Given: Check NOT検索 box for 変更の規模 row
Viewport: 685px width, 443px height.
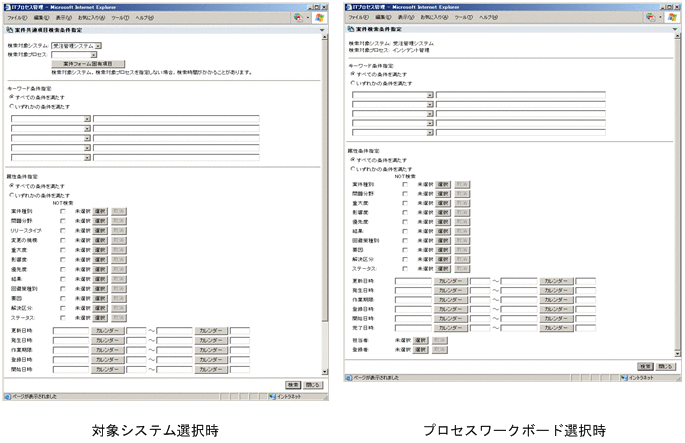Looking at the screenshot, I should pyautogui.click(x=63, y=240).
